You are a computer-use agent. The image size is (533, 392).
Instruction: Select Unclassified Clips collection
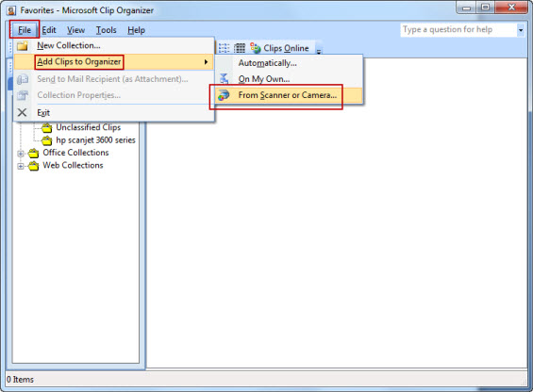point(89,127)
